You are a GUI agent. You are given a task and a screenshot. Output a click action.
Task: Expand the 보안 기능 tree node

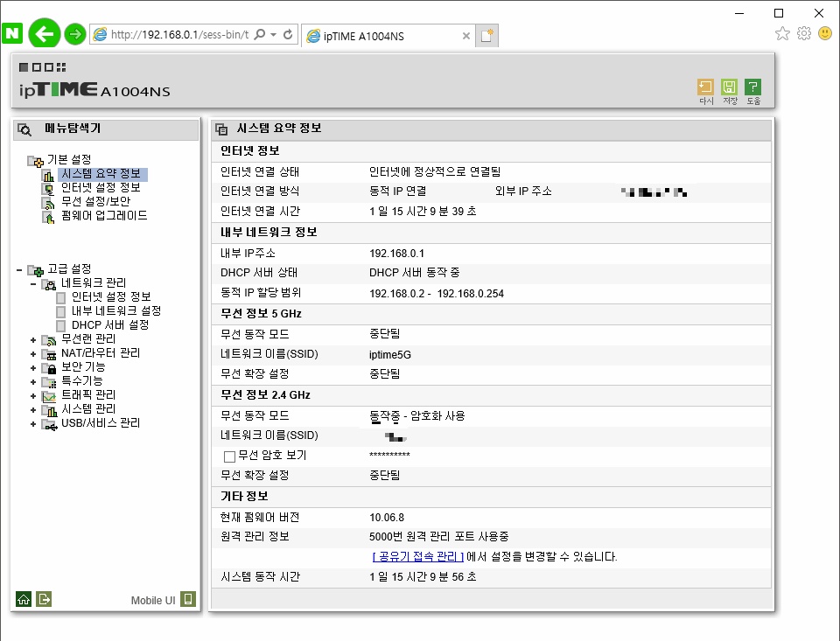click(33, 368)
